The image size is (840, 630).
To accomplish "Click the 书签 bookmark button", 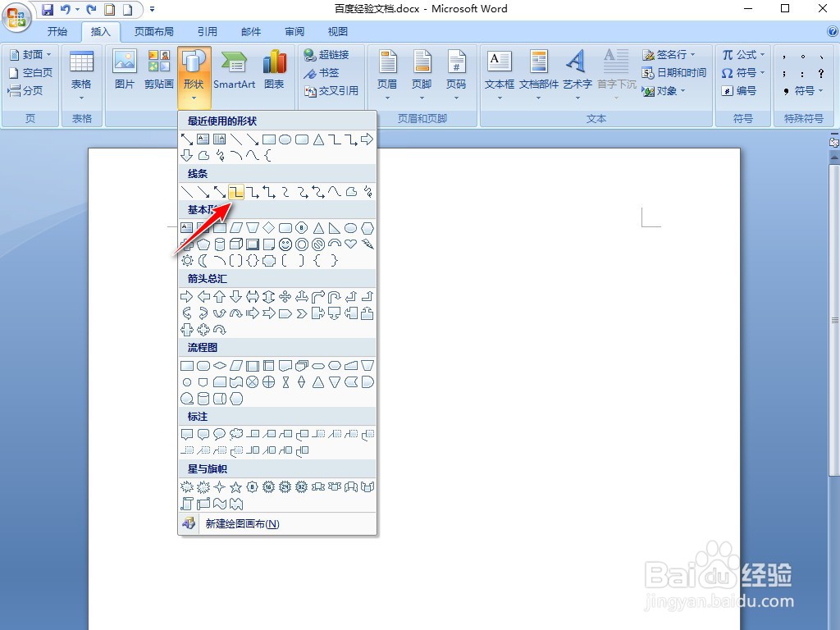I will (322, 72).
